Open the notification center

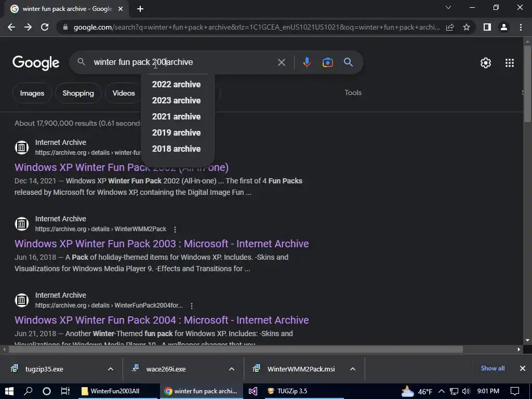coord(515,391)
